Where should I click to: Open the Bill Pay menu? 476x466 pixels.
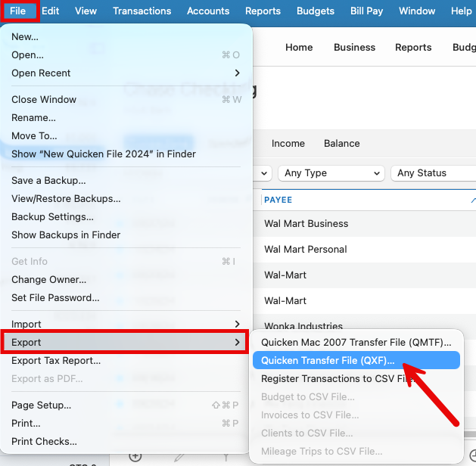point(367,11)
